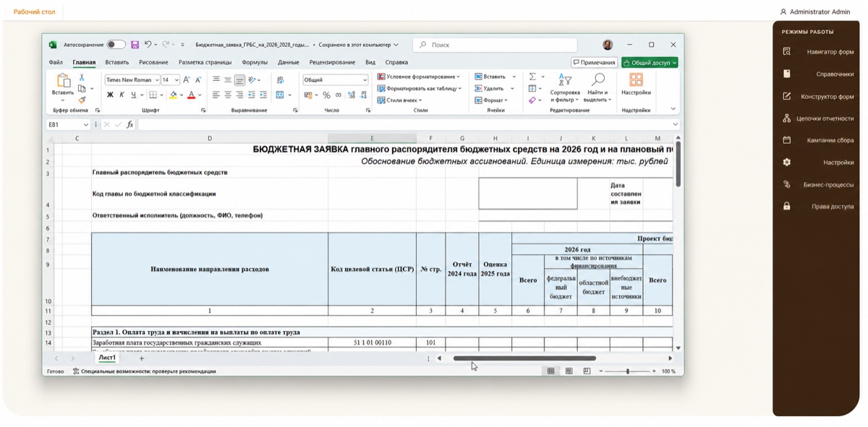Open the Times New Roman font dropdown
868x427 pixels.
click(157, 80)
